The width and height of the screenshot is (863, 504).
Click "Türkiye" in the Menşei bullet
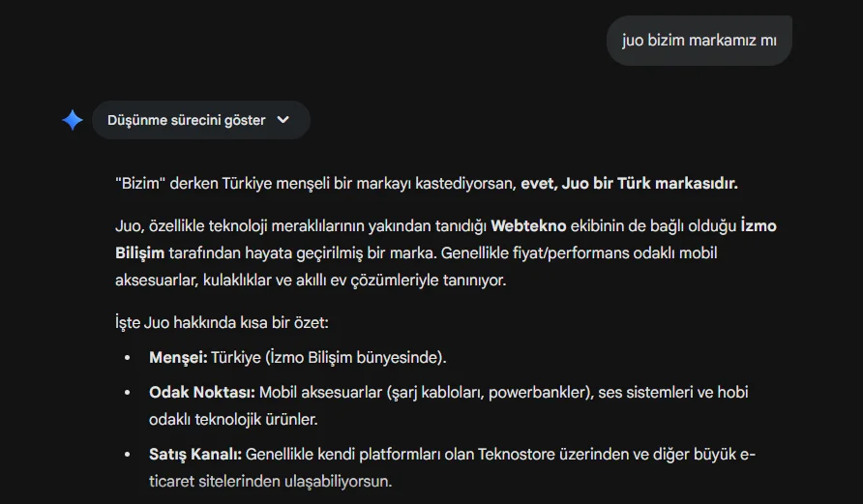pos(237,357)
